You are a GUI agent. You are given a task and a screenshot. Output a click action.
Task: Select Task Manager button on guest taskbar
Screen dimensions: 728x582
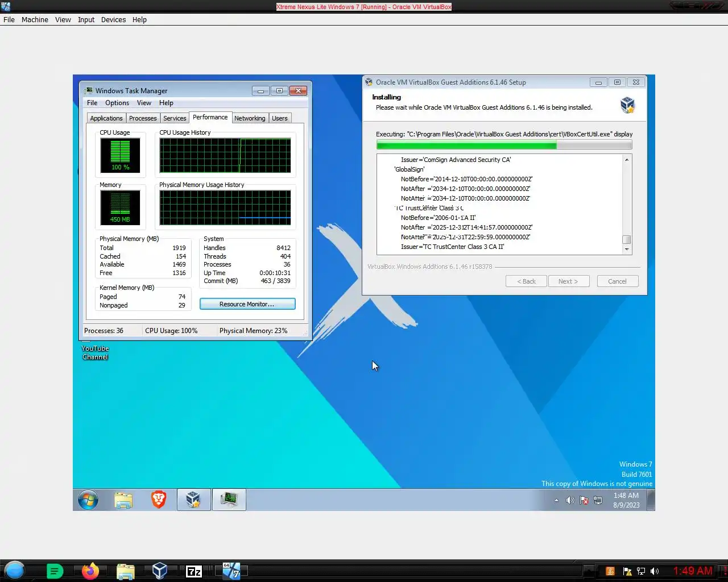coord(229,500)
